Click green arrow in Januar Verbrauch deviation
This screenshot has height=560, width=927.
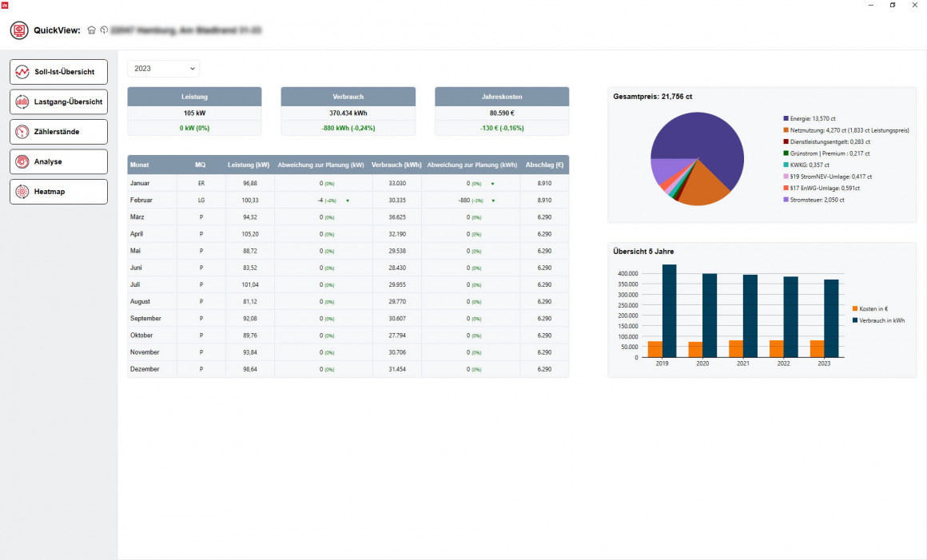point(493,184)
